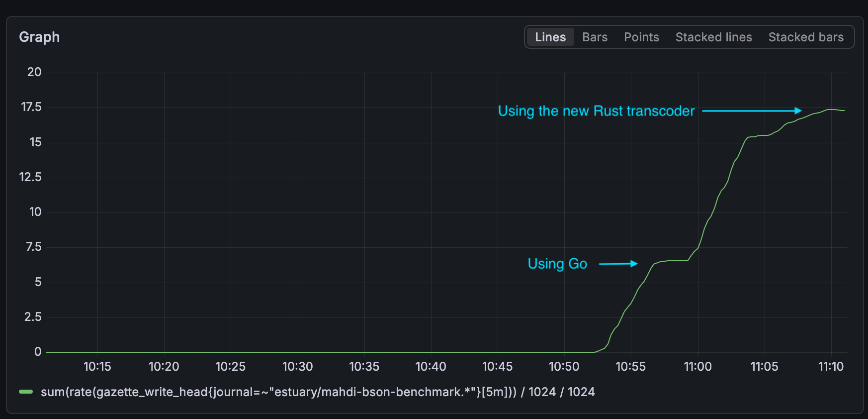Viewport: 868px width, 419px height.
Task: Click the 20 y-axis value label
Action: click(x=34, y=72)
